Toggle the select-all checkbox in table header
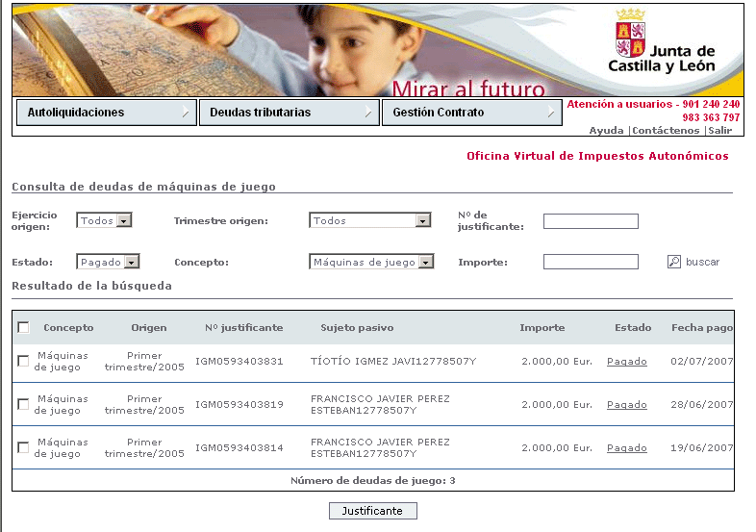Screen dimensions: 756x532 click(x=23, y=328)
